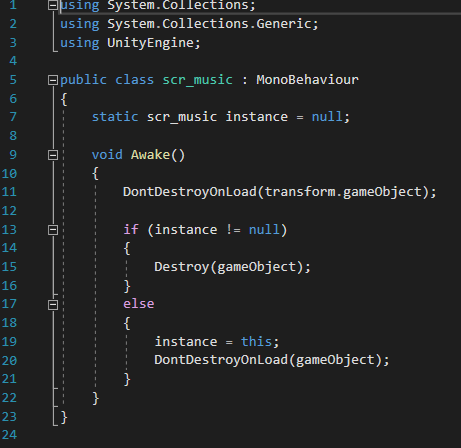Screen dimensions: 461x448
Task: Collapse the using directives block
Action: pos(53,5)
